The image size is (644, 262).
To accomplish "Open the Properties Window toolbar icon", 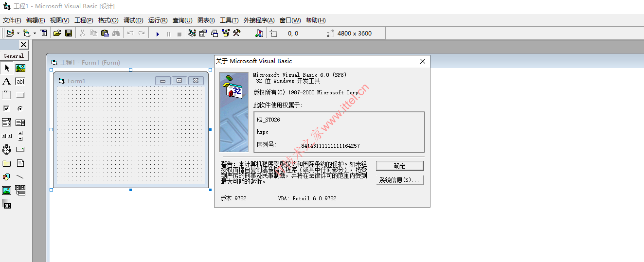I will pos(203,33).
